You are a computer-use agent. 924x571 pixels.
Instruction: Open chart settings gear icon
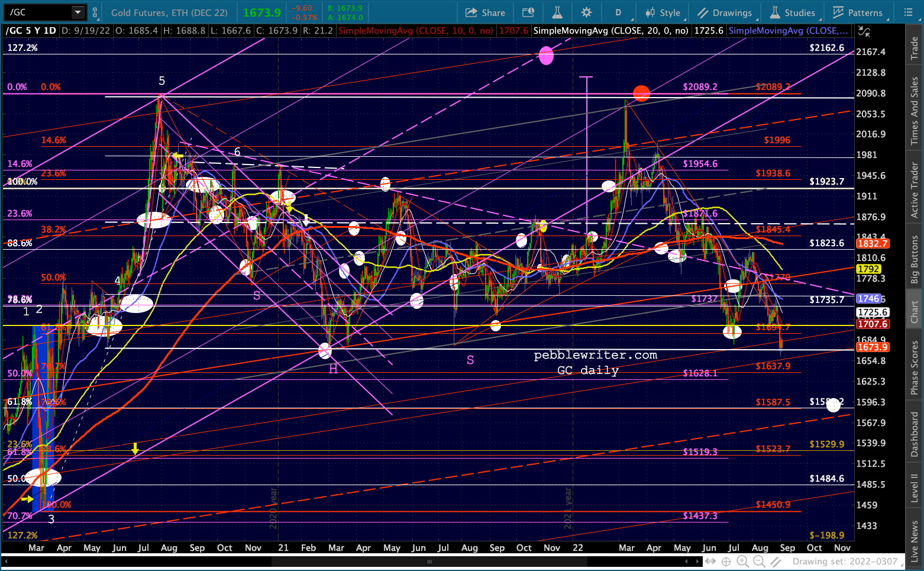click(586, 12)
